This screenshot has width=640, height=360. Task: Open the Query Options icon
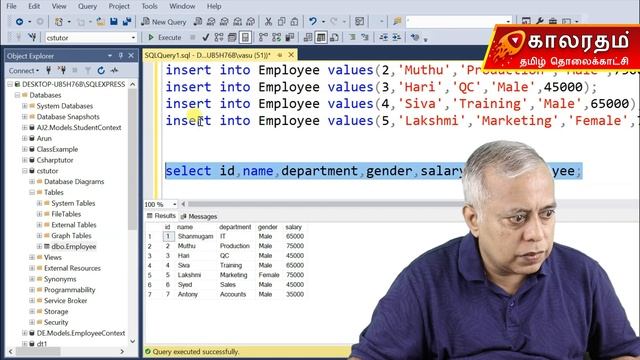point(232,38)
